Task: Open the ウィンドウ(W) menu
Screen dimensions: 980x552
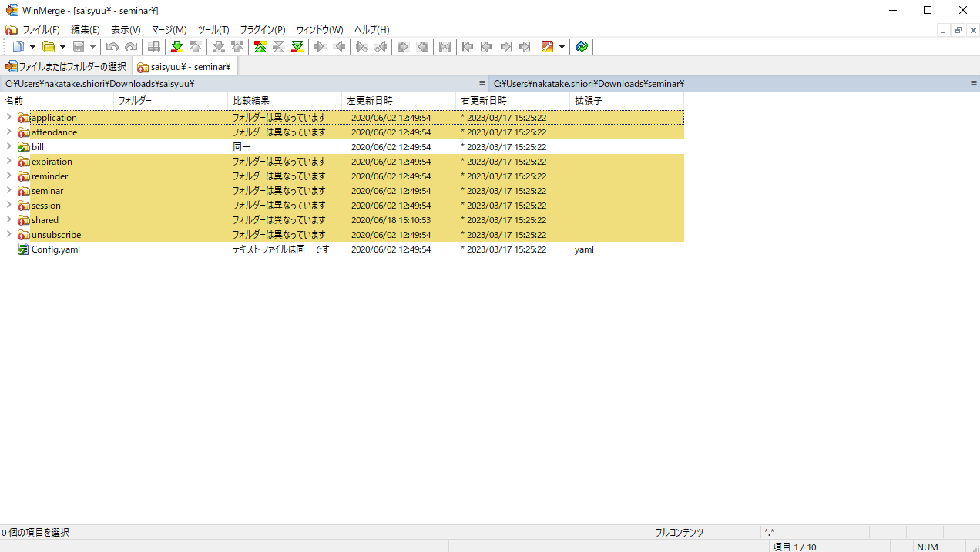Action: pos(319,29)
